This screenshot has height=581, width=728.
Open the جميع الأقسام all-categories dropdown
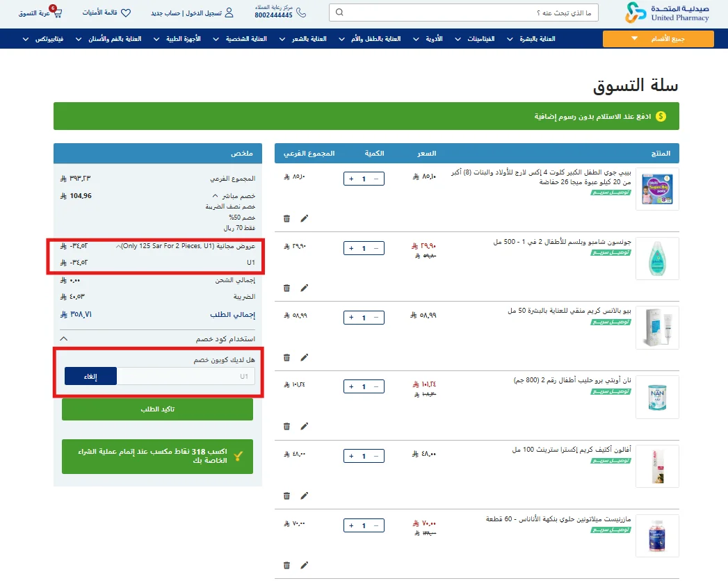(658, 39)
